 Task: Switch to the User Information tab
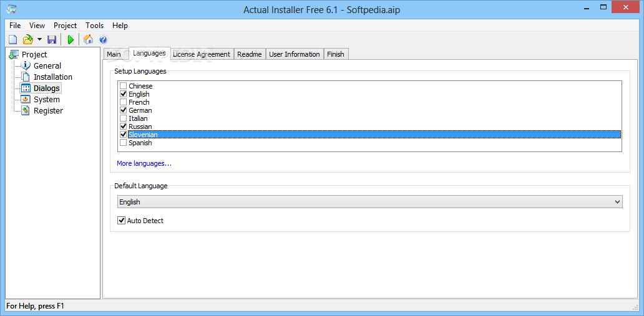(295, 54)
